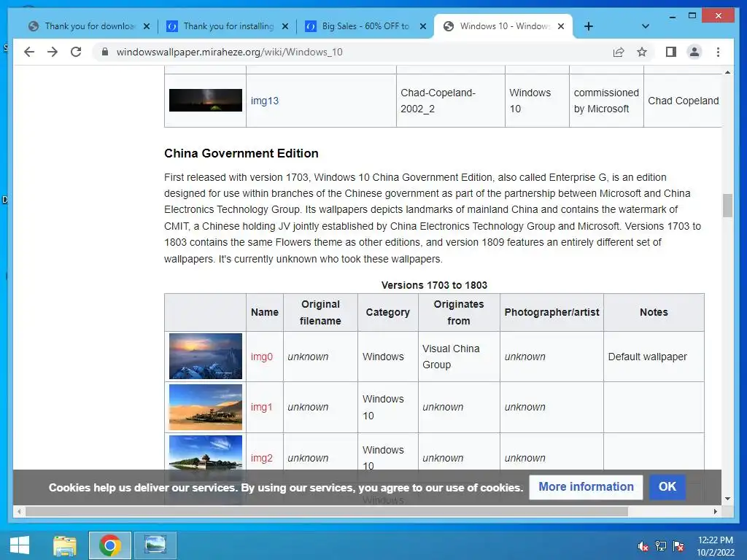Open the Chrome profile avatar

pyautogui.click(x=694, y=52)
